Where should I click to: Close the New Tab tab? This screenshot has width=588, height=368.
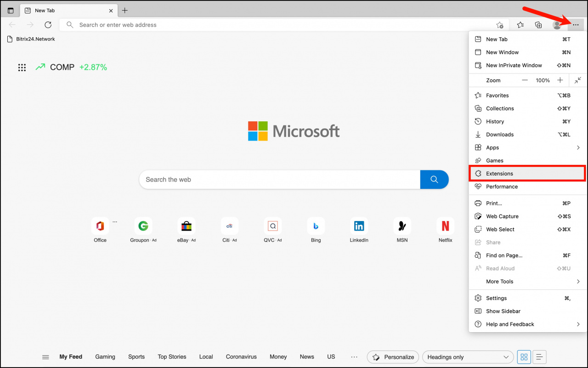(111, 11)
